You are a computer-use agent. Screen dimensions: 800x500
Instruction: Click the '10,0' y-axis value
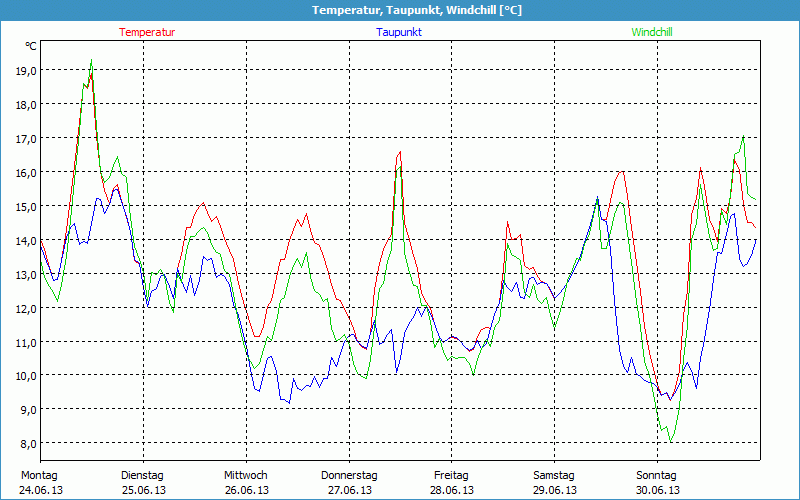click(26, 376)
